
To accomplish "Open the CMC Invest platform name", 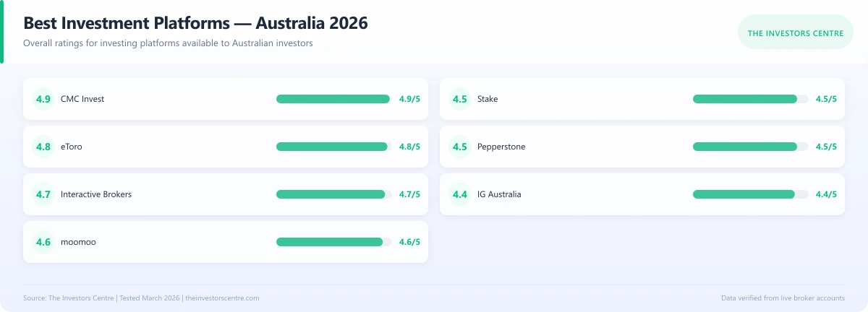I will [x=82, y=99].
